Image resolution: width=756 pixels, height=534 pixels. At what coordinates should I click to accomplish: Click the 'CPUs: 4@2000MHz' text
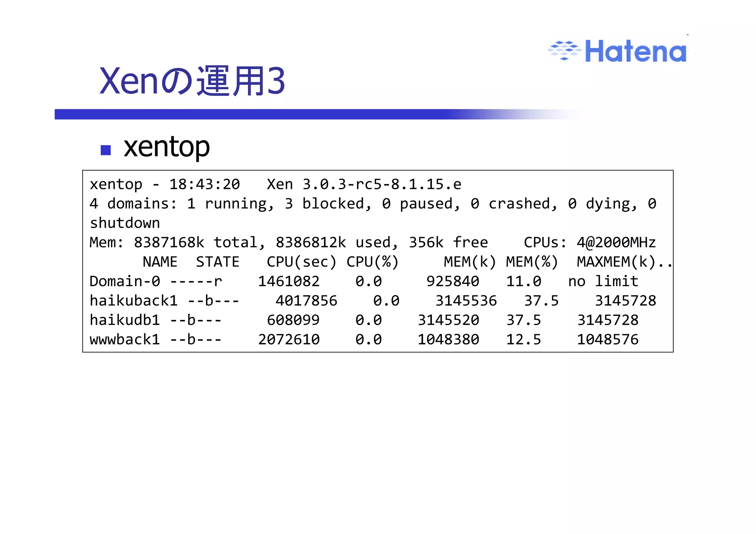click(590, 242)
